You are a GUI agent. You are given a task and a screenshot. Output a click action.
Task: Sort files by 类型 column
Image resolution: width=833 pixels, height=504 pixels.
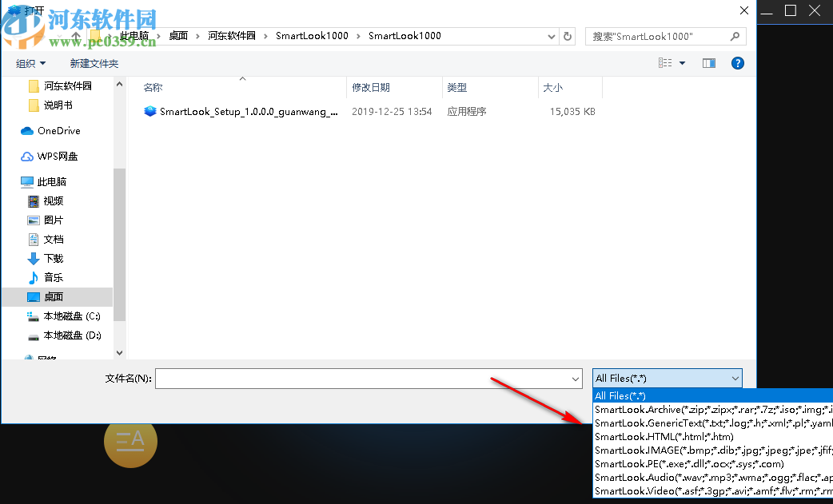pos(457,88)
